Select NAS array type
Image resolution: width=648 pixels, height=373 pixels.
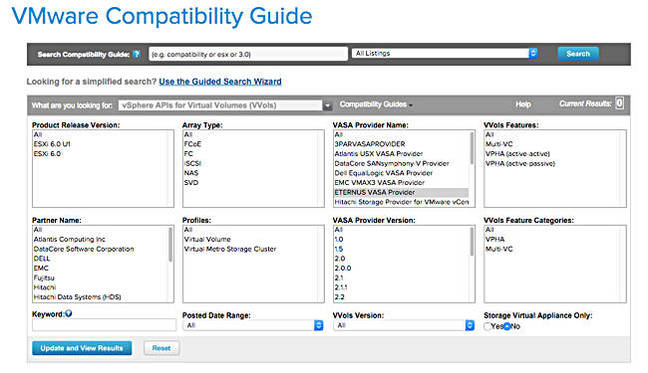point(191,173)
